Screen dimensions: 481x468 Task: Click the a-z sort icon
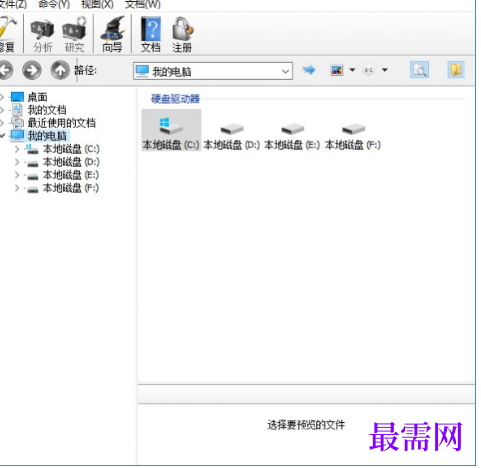click(368, 70)
